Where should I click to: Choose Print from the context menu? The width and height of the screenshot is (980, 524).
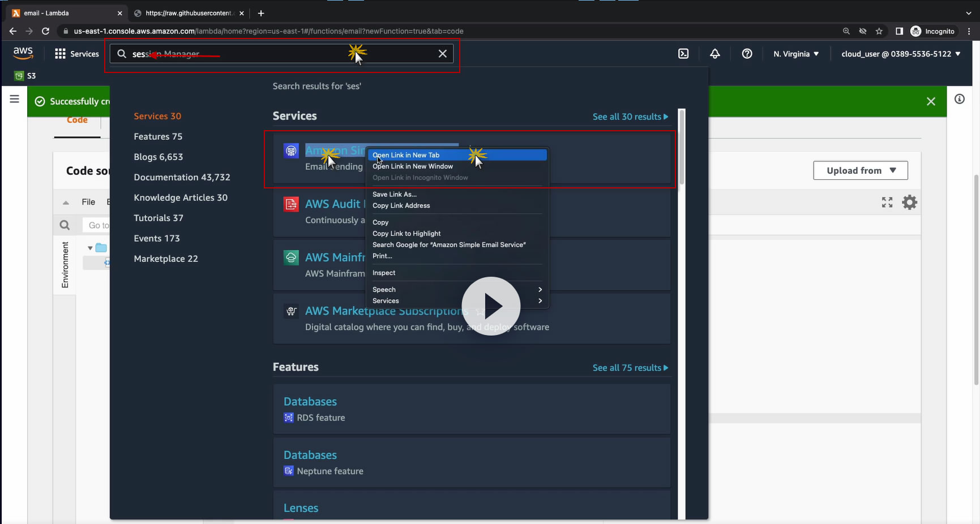457,256
